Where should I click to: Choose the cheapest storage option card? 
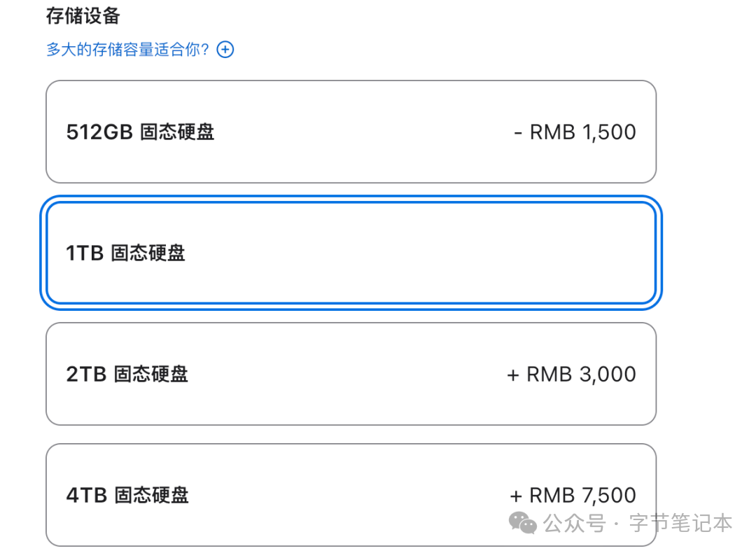(x=351, y=132)
